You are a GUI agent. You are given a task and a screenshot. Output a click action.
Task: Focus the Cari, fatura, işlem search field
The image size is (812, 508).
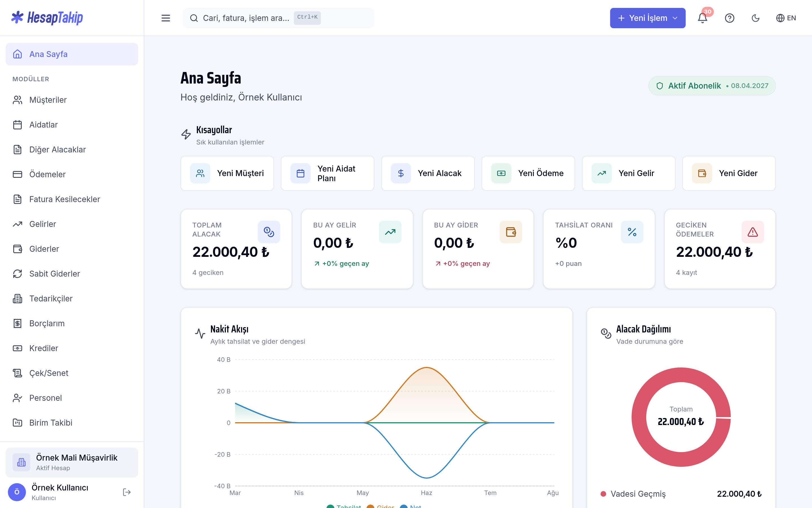[x=279, y=18]
